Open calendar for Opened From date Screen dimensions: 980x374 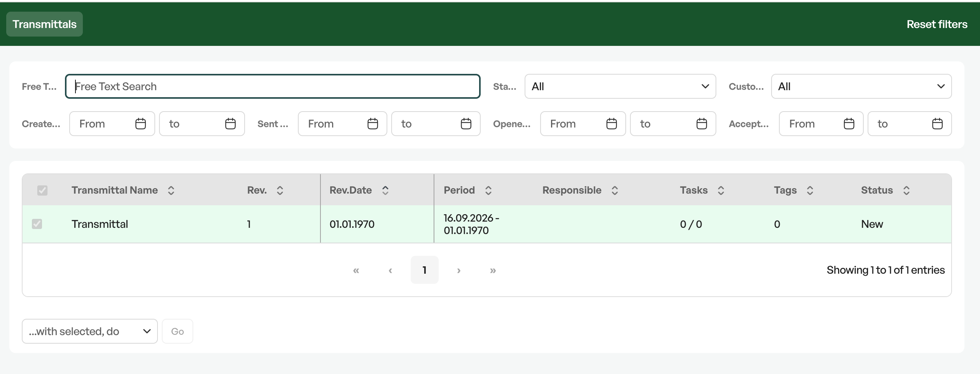[x=611, y=124]
